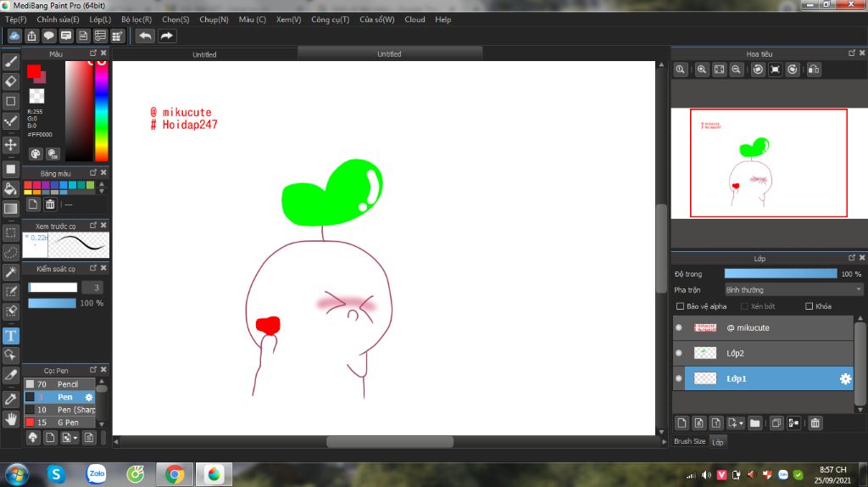Select the Pen (Sharp) brush
868x487 pixels.
tap(60, 410)
